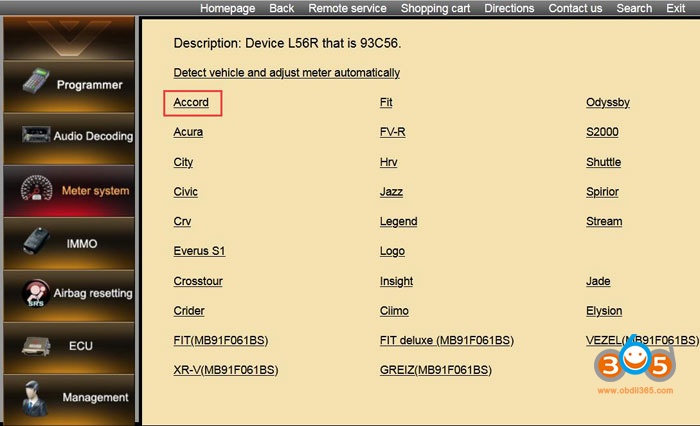
Task: Select the Stream model link
Action: click(x=604, y=221)
